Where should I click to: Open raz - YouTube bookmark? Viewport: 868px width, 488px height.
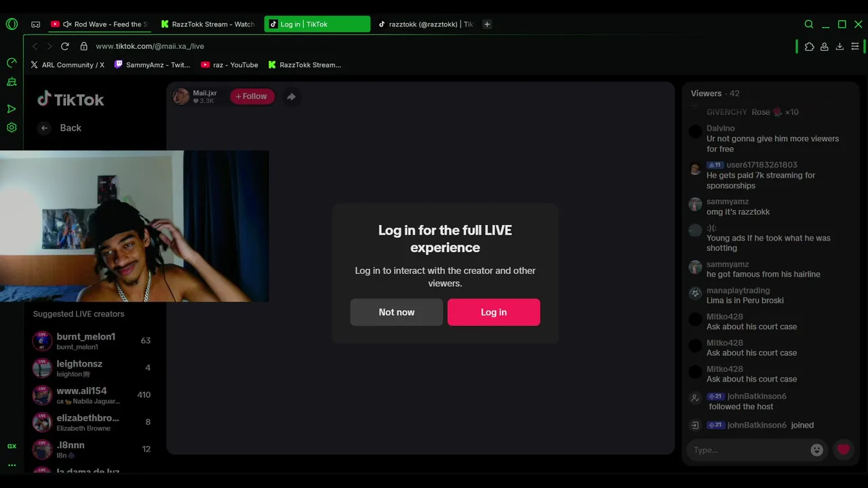coord(229,65)
